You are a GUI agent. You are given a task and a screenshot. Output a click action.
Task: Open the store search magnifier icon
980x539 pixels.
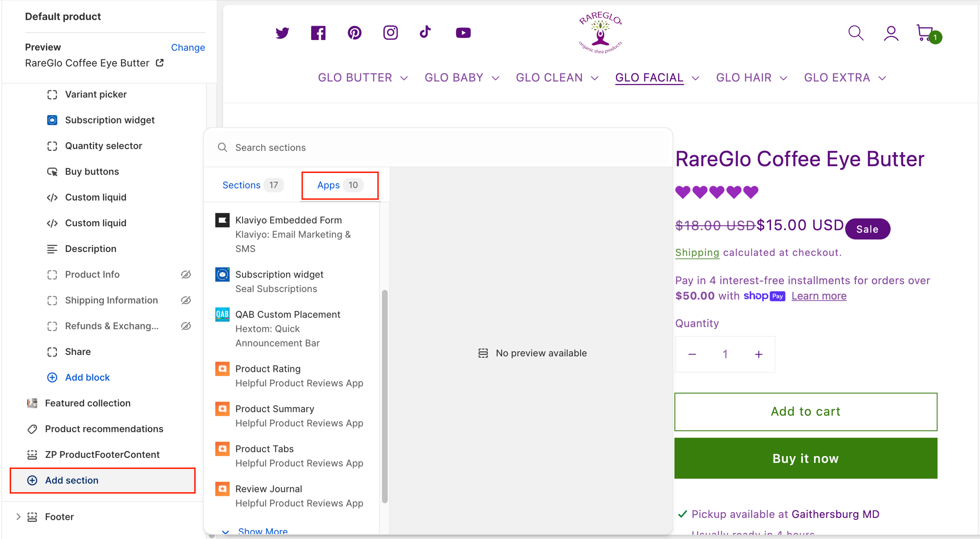(855, 33)
